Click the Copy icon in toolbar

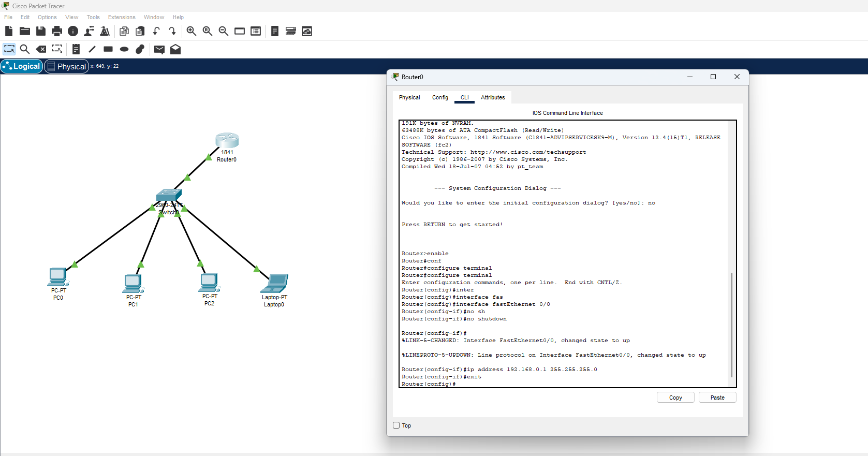click(124, 31)
